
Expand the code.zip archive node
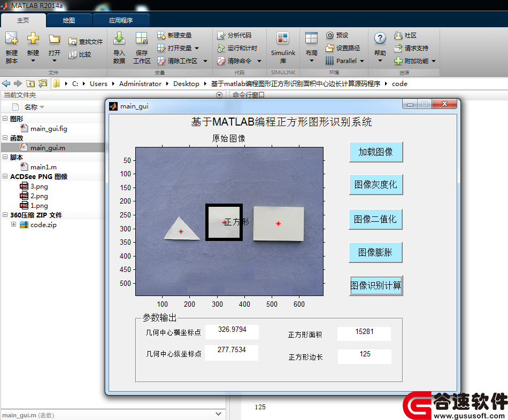click(x=13, y=224)
